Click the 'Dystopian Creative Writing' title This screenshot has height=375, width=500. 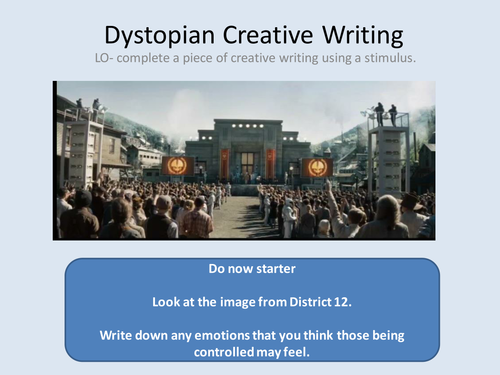254,36
